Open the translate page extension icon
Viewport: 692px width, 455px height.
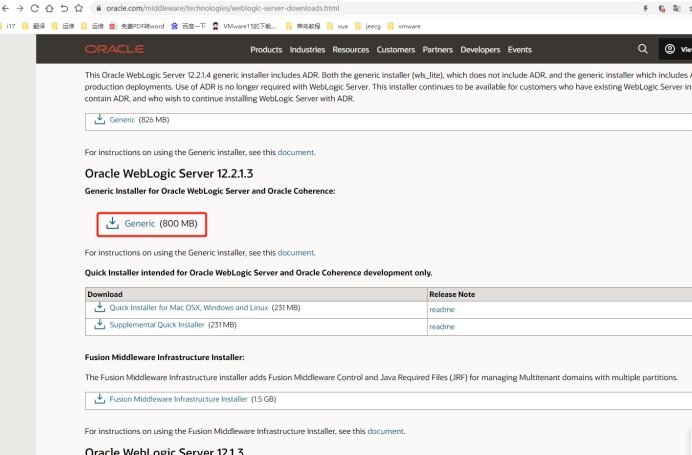click(677, 8)
